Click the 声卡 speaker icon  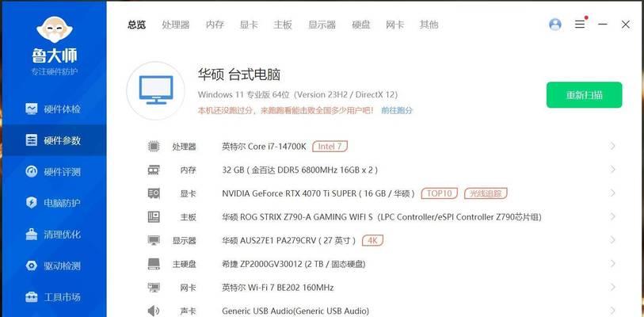coord(154,311)
